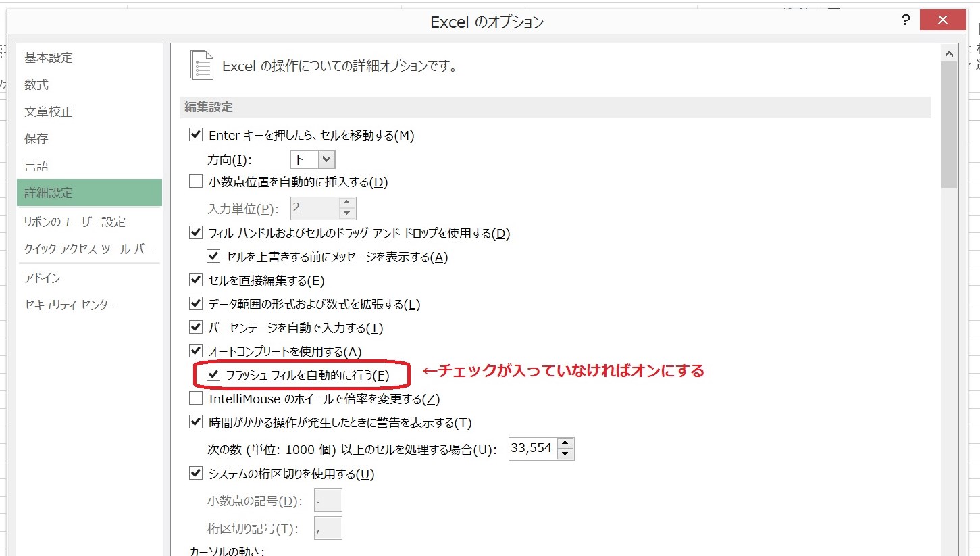The image size is (980, 556).
Task: Toggle フィル ハンドルおよびセルのドラッグ アンド ドロップ checkbox
Action: point(196,233)
